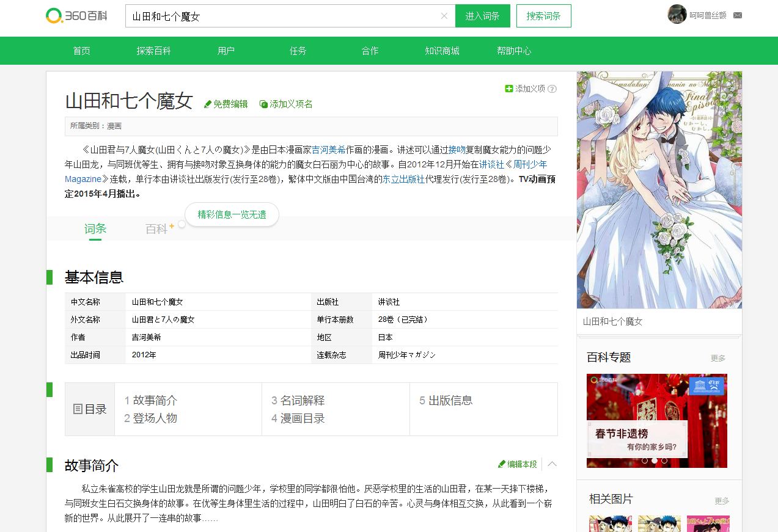The image size is (778, 532).
Task: Select the third carousel dot on banner
Action: (x=664, y=461)
